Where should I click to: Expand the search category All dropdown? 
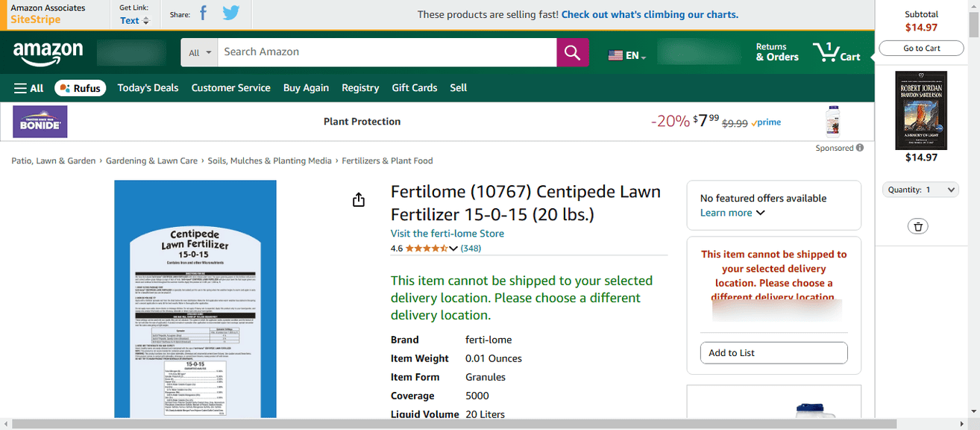pos(200,52)
